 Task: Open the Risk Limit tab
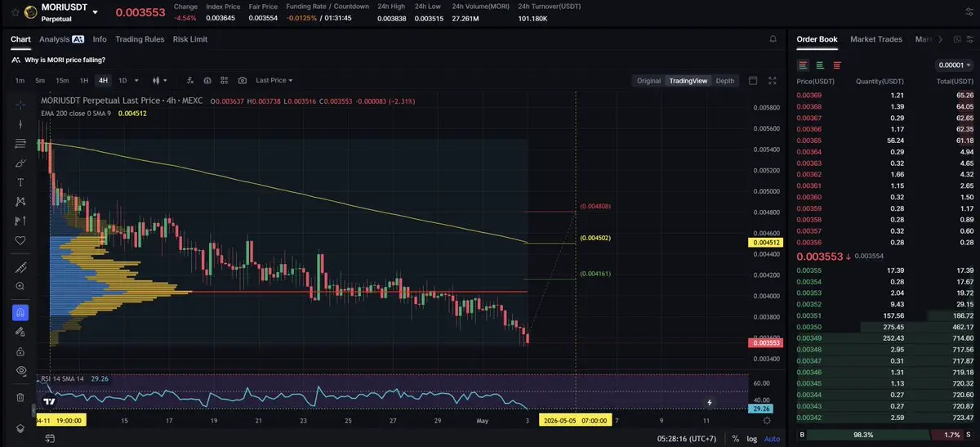coord(190,39)
